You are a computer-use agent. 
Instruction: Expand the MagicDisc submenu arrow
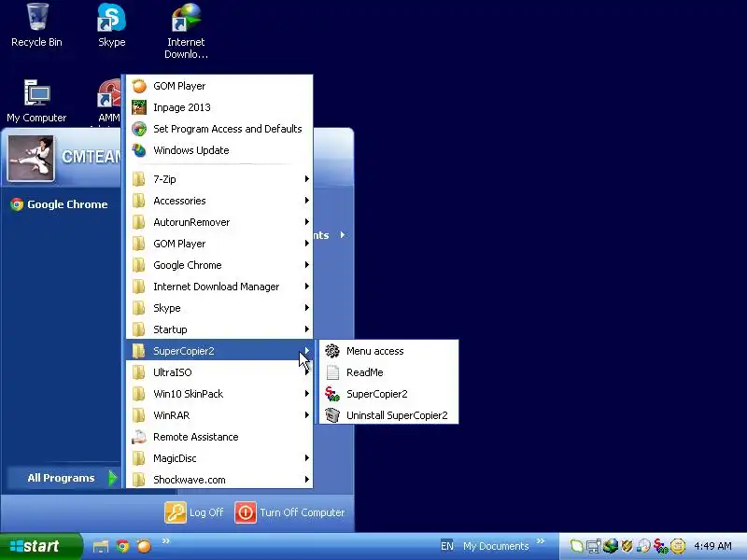click(x=307, y=458)
